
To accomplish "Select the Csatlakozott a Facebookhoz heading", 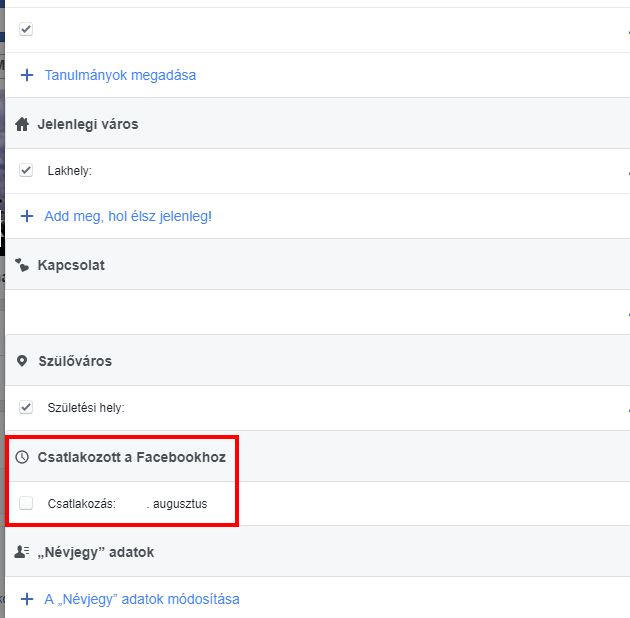I will tap(131, 457).
